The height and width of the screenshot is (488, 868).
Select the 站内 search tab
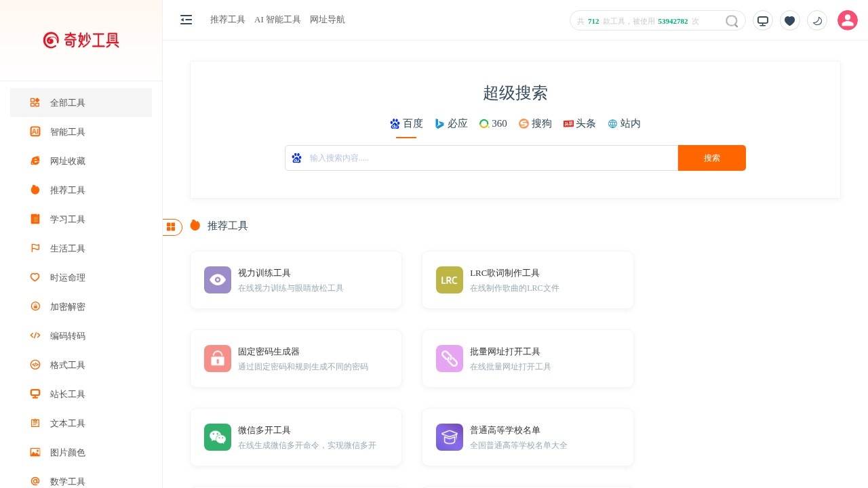pyautogui.click(x=625, y=123)
